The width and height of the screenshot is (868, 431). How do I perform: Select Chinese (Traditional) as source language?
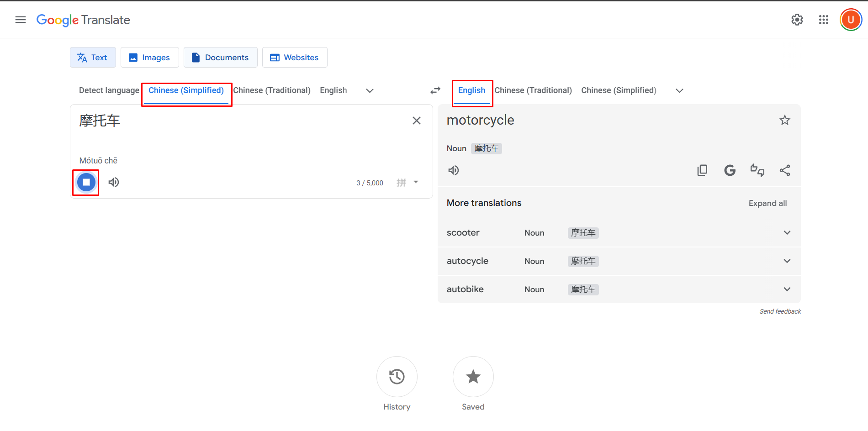(x=272, y=90)
